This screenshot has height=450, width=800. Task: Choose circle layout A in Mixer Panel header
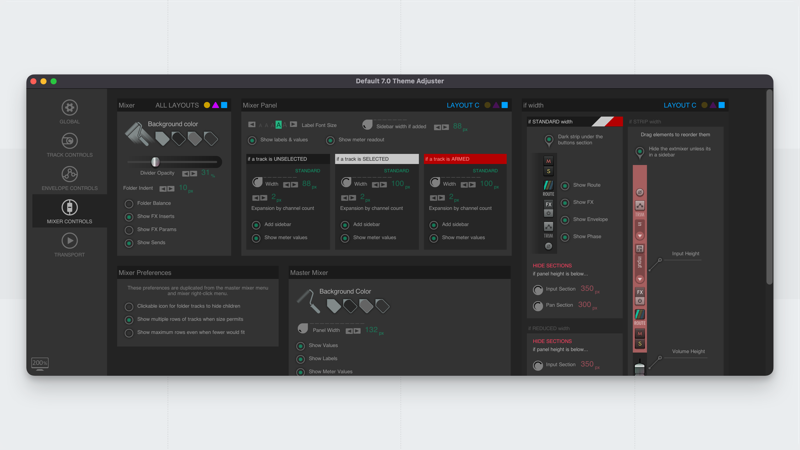pos(487,105)
